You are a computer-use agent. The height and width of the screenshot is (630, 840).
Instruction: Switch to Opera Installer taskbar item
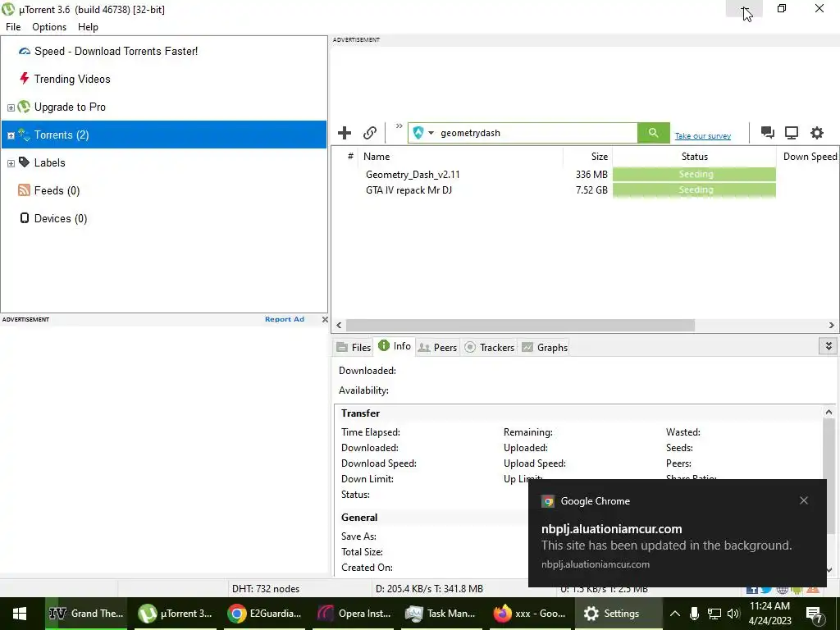click(x=354, y=614)
